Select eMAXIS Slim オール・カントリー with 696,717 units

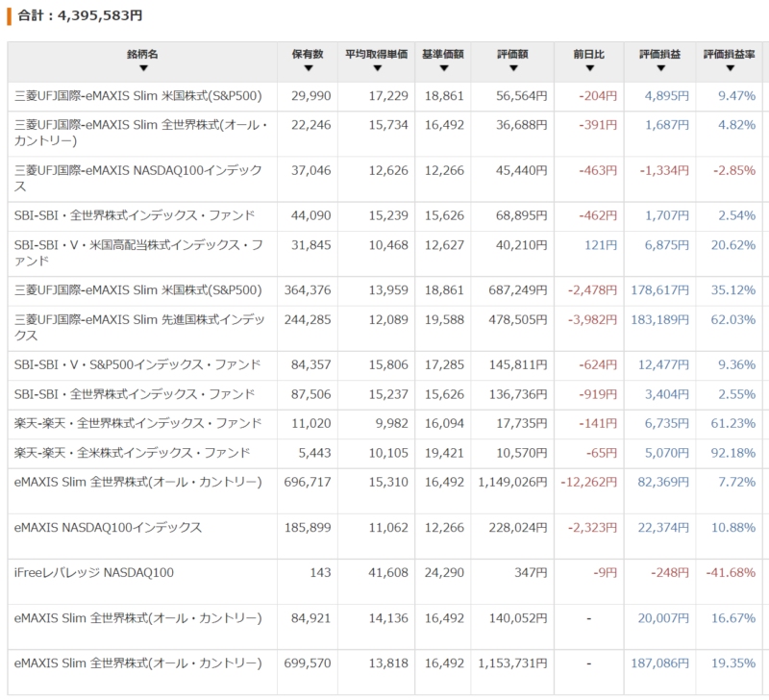pos(137,482)
